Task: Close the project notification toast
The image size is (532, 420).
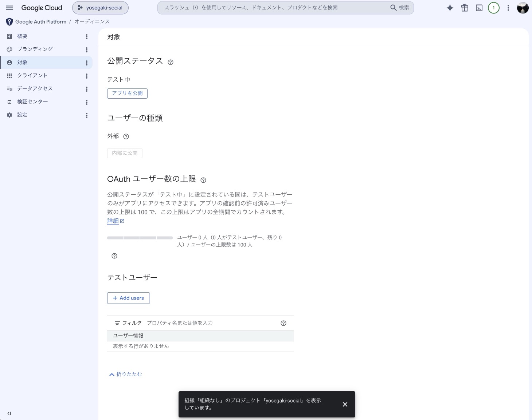Action: click(x=345, y=404)
